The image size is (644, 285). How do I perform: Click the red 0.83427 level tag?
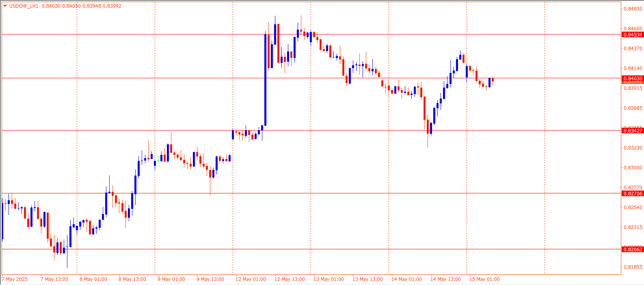(x=633, y=131)
